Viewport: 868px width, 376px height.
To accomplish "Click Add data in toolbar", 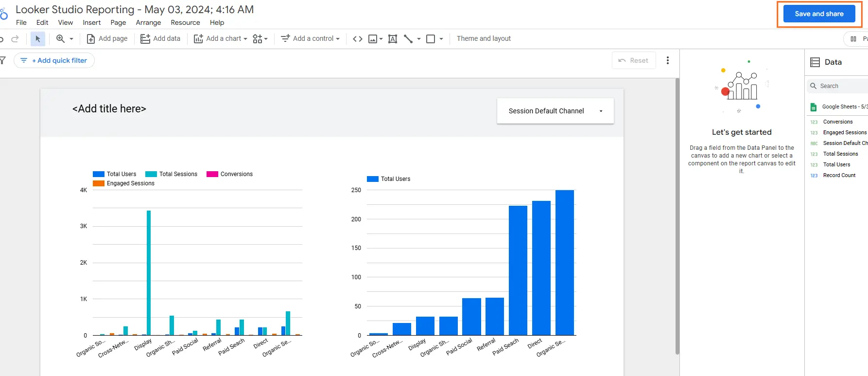I will (160, 38).
